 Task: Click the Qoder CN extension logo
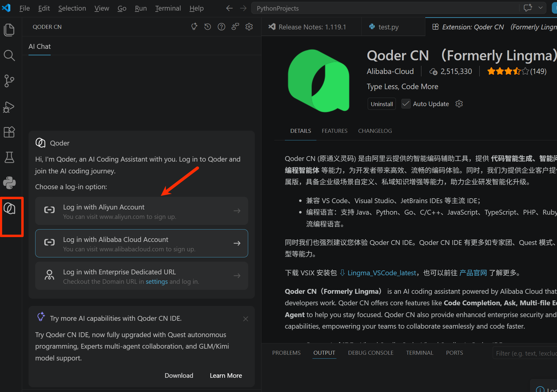coord(319,81)
